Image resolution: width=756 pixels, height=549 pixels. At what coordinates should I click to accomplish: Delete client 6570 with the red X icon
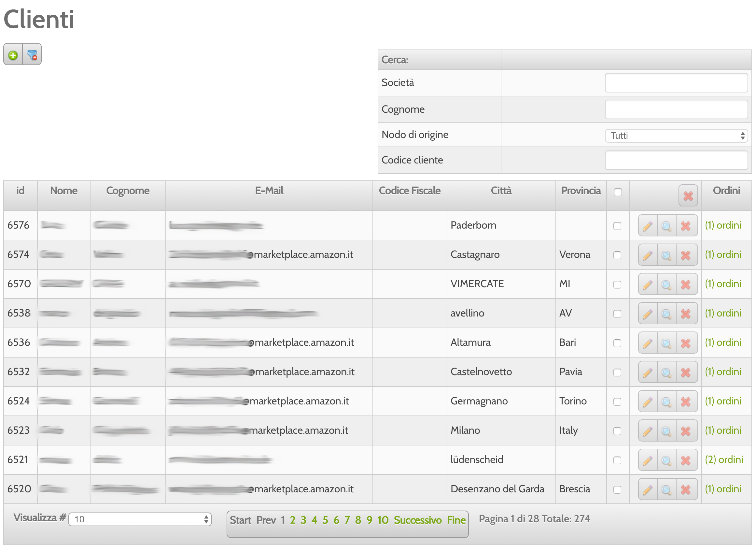[x=686, y=284]
